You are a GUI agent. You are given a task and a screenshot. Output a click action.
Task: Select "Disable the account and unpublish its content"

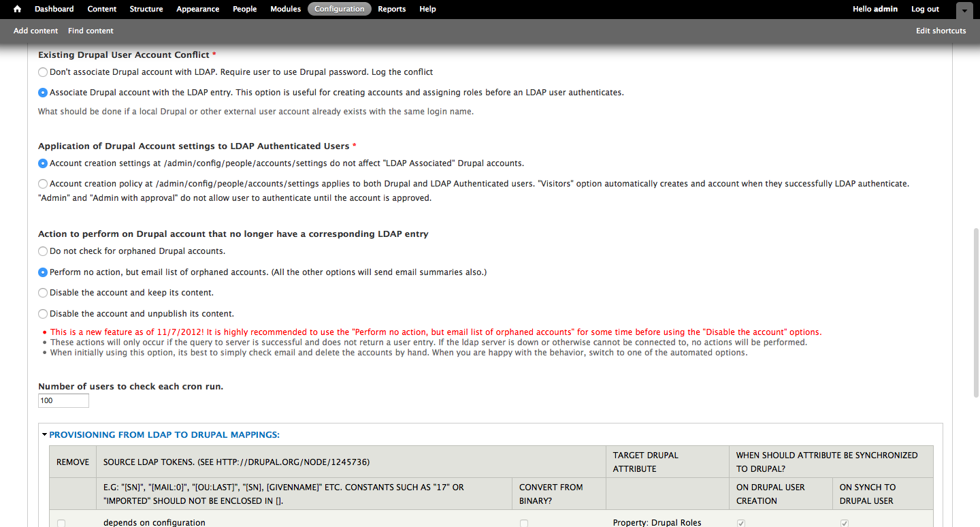click(43, 314)
